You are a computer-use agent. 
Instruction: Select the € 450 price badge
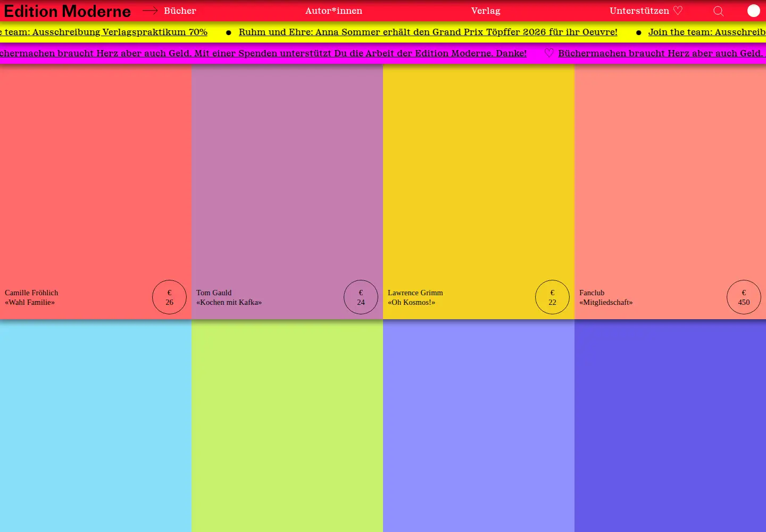(744, 297)
